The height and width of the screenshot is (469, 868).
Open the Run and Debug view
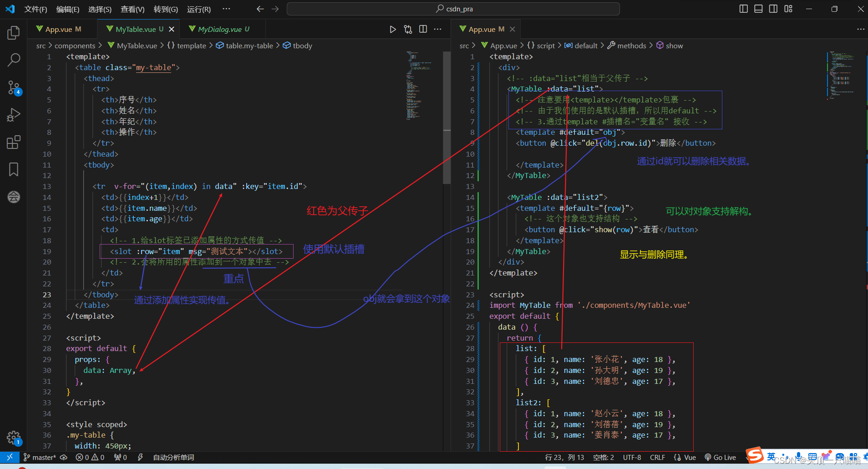tap(14, 115)
